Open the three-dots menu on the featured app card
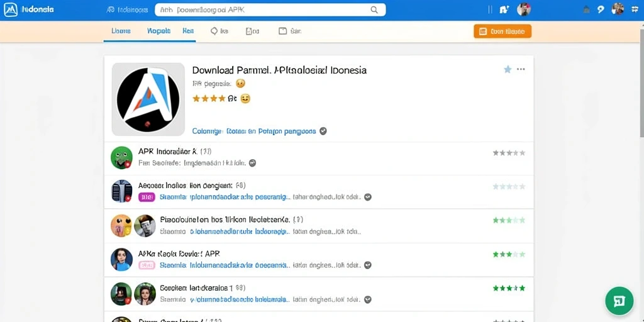644x322 pixels. 521,69
